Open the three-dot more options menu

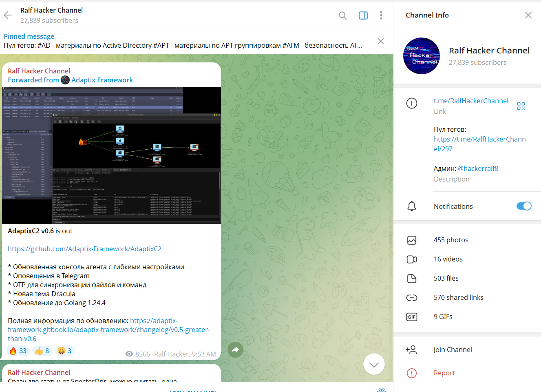(x=381, y=16)
